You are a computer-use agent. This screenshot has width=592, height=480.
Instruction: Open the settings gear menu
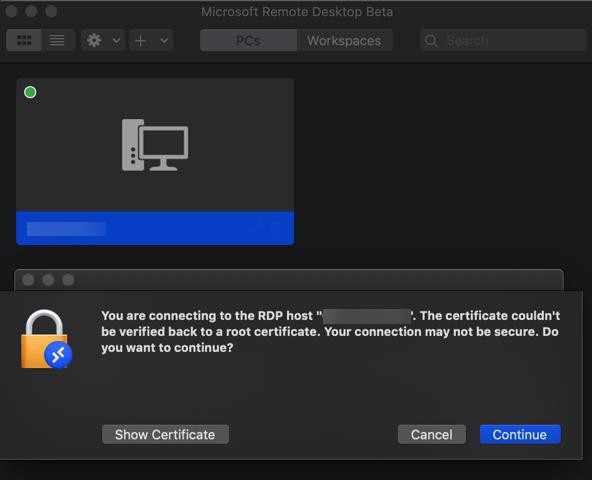coord(94,40)
